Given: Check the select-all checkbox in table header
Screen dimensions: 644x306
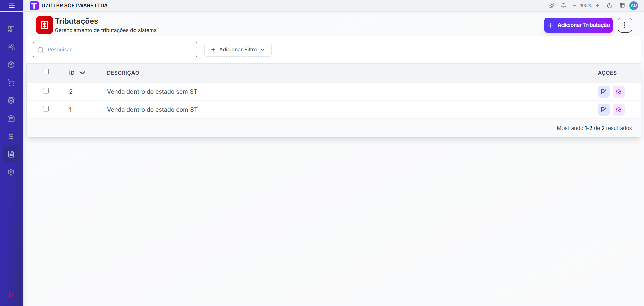Looking at the screenshot, I should 46,72.
